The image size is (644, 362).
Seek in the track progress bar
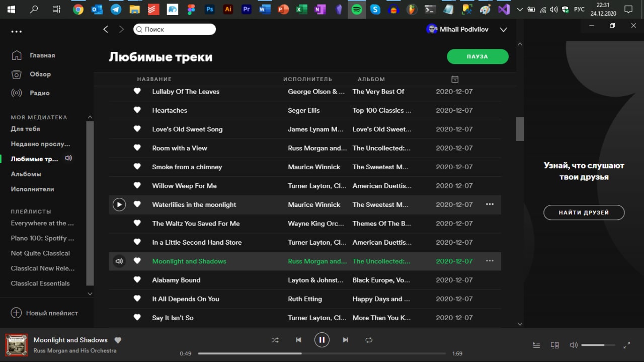(322, 353)
